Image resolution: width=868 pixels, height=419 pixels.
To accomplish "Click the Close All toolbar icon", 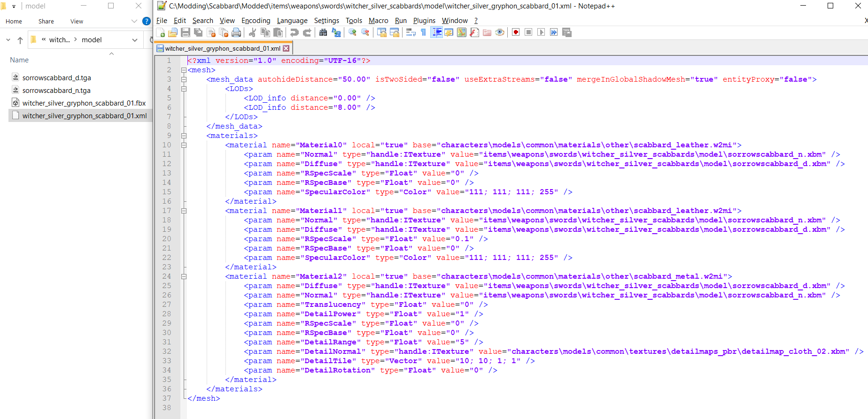I will point(224,32).
